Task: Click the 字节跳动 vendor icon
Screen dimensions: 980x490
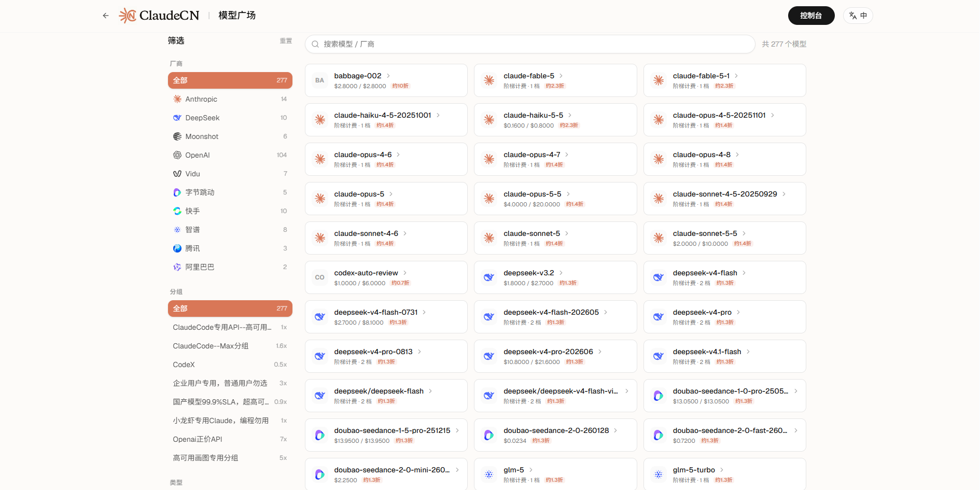Action: (x=177, y=192)
